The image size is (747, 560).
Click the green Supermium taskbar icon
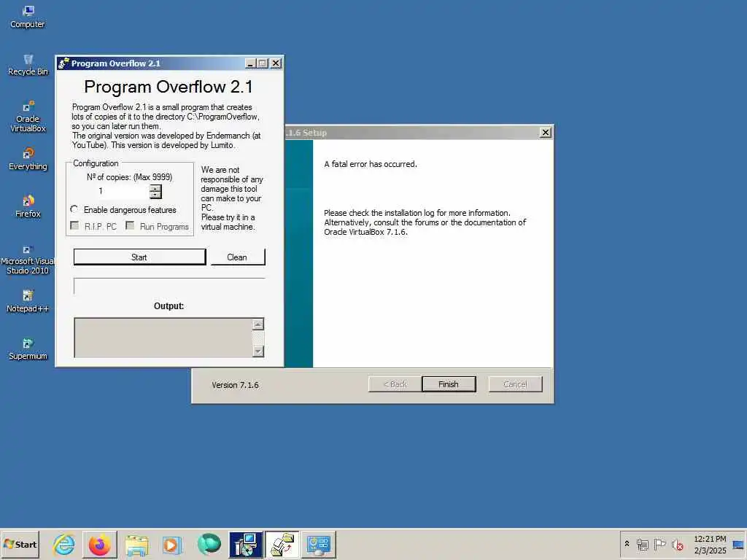(x=209, y=544)
